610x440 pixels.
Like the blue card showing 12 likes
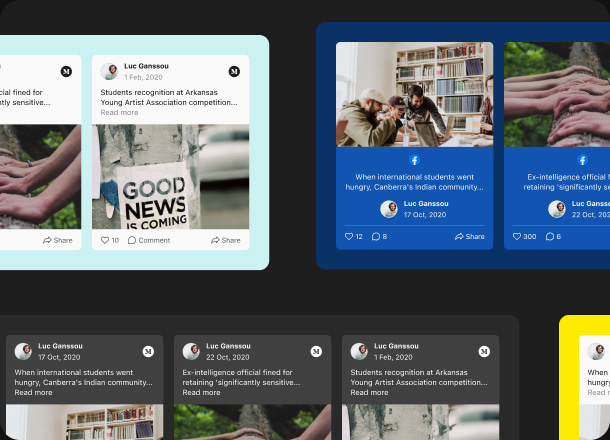(x=349, y=237)
